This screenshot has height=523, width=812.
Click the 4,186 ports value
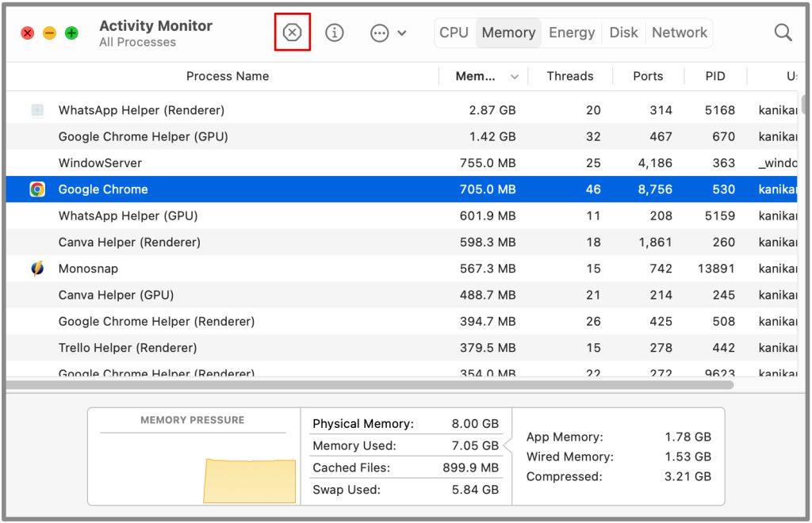[655, 163]
